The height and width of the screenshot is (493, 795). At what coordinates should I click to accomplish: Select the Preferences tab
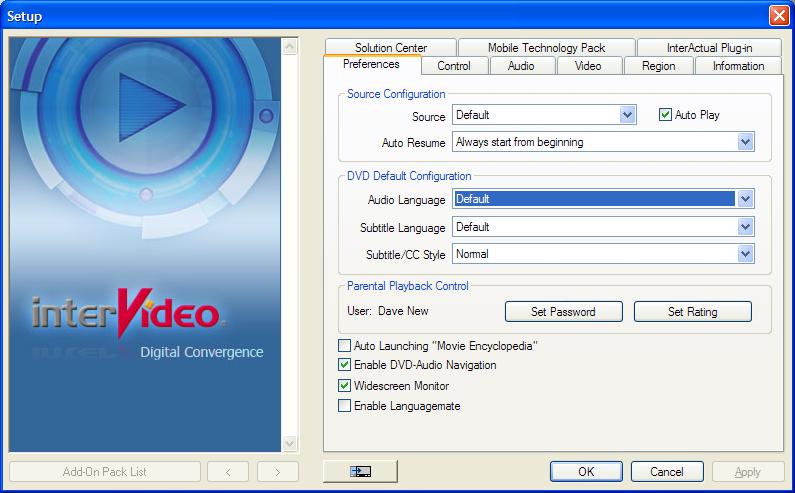tap(372, 64)
